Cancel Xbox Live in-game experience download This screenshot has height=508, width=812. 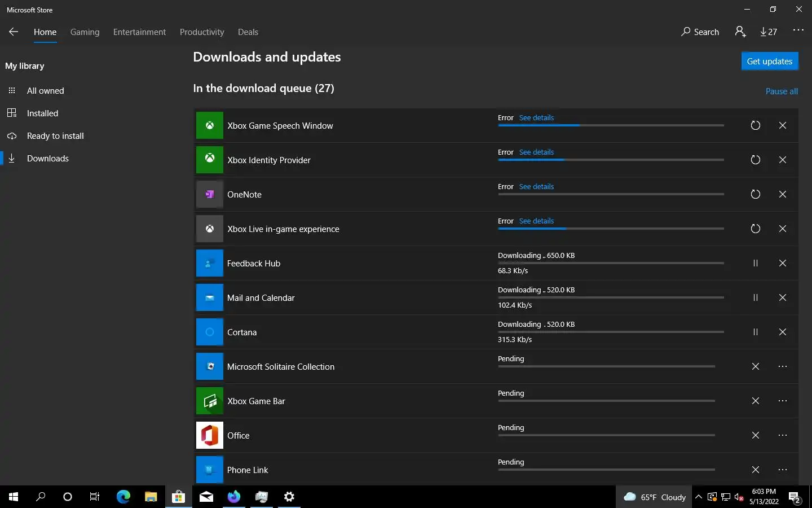pos(783,229)
